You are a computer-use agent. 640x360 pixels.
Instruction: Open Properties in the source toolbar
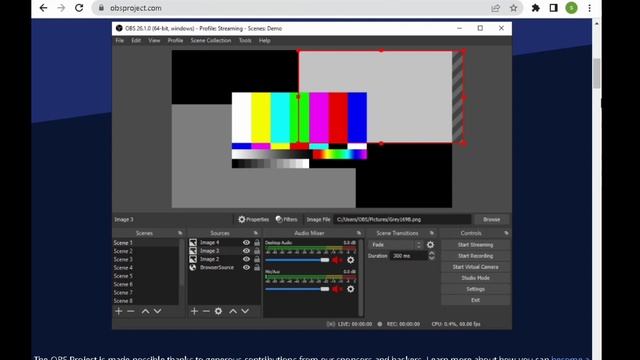pos(253,220)
